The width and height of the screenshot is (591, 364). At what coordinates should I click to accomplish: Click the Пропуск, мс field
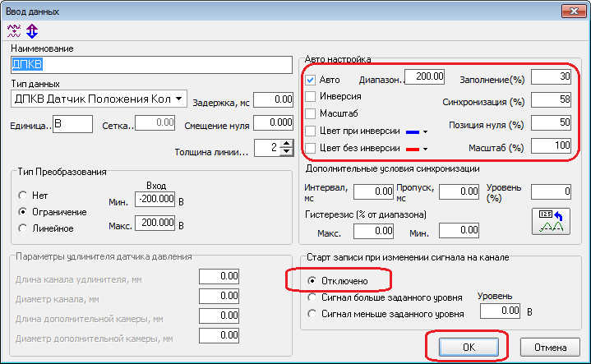[x=459, y=191]
